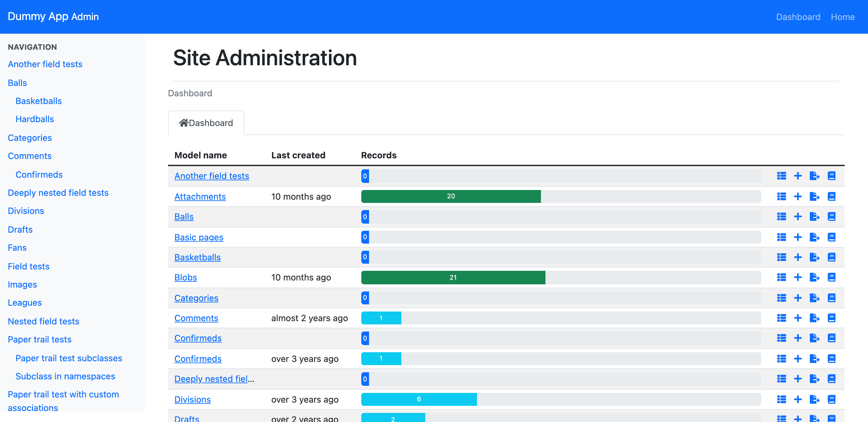Click the list icon for Divisions row

tap(781, 399)
